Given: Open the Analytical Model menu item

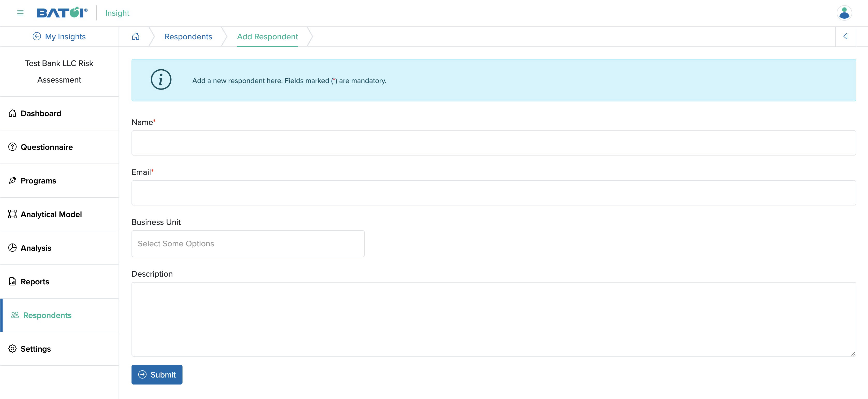Looking at the screenshot, I should 59,215.
